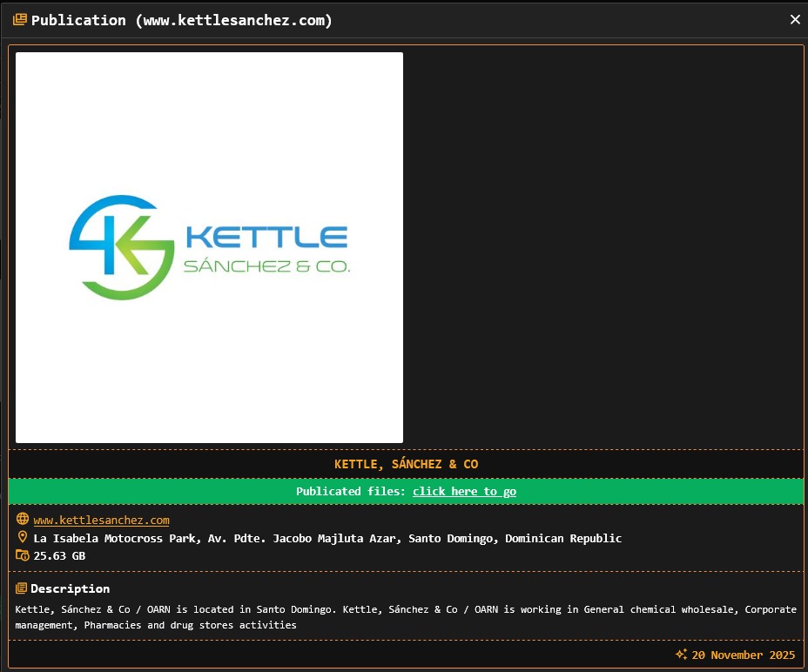The width and height of the screenshot is (808, 672).
Task: Select the Description section heading
Action: pyautogui.click(x=70, y=588)
